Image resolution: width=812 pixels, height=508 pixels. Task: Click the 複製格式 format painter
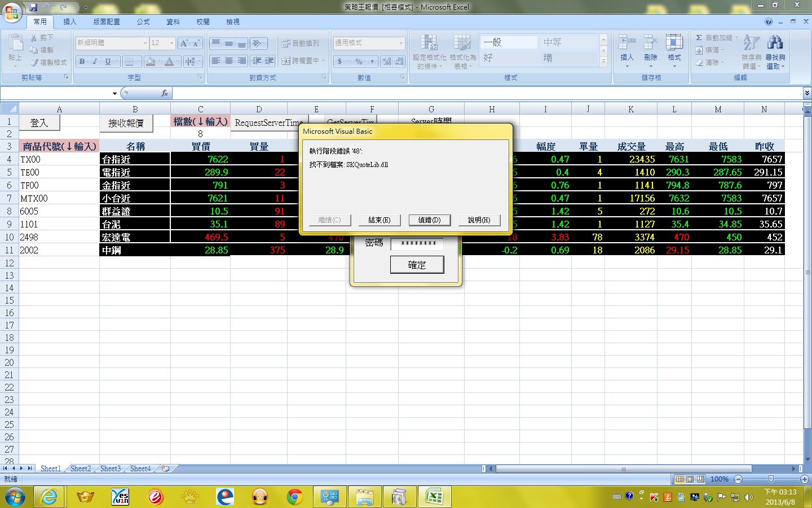[48, 63]
